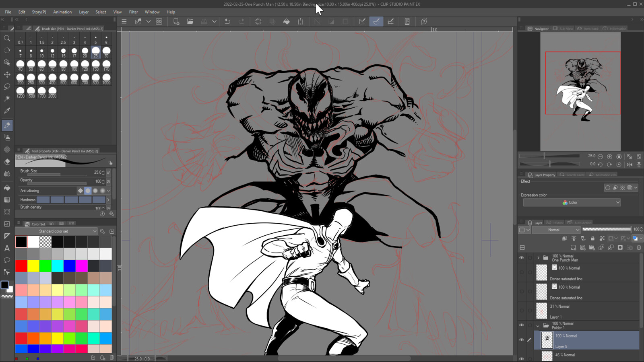
Task: Open the Anti-aliasing options dropdown arrow
Action: [x=109, y=191]
